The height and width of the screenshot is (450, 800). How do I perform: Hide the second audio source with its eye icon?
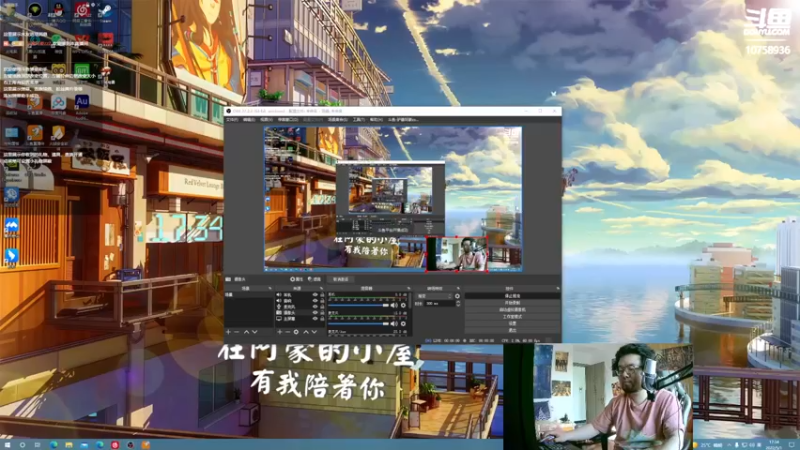(315, 301)
